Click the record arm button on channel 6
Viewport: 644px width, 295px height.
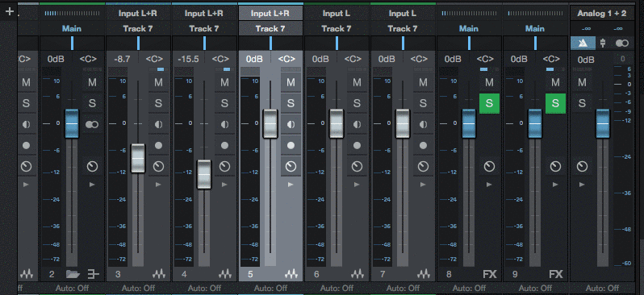(x=358, y=145)
